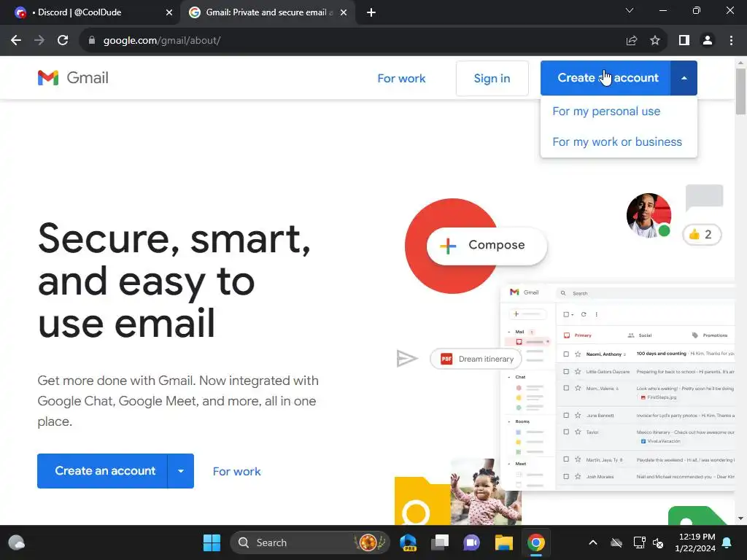The image size is (747, 560).
Task: Click the Gmail logo in header
Action: [73, 77]
